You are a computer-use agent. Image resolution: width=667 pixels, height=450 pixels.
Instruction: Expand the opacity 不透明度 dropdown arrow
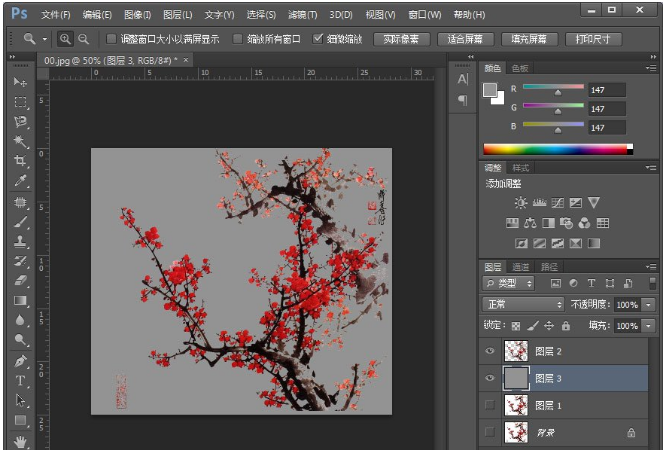click(648, 304)
